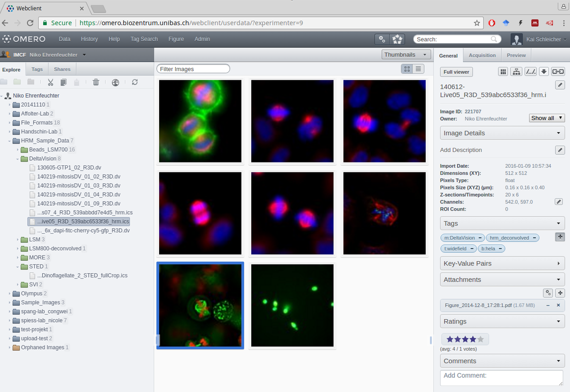Click the scissors cut icon

pos(51,82)
